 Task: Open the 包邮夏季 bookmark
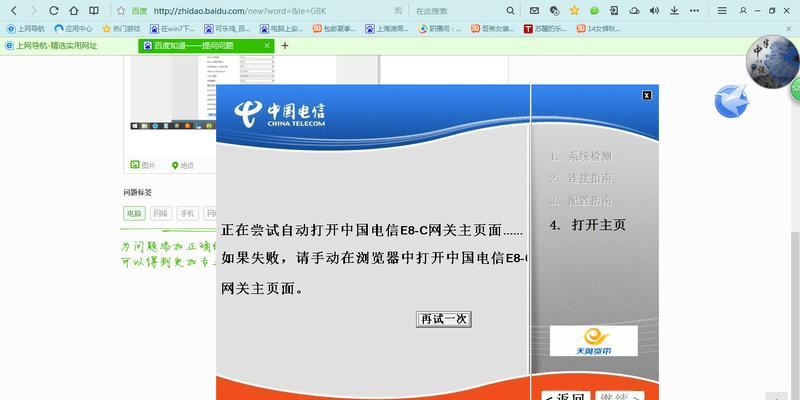(x=334, y=29)
